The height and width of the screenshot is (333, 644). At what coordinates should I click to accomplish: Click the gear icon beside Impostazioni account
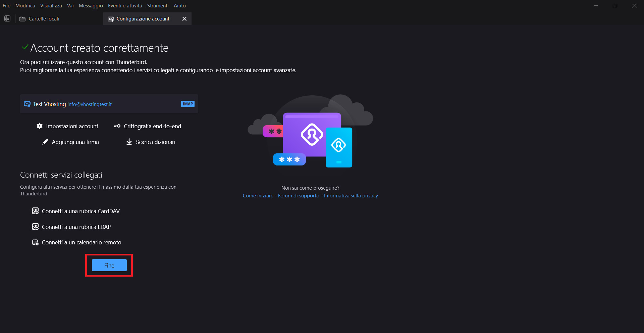point(40,126)
